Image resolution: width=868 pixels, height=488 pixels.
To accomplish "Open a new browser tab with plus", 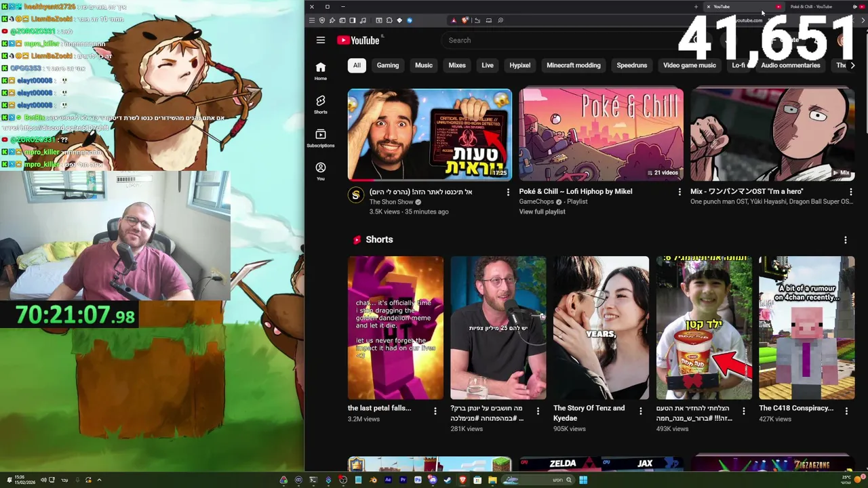I will [696, 7].
